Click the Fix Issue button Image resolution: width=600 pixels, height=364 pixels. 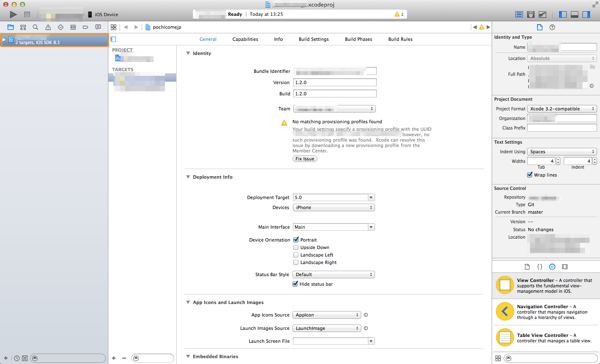305,159
